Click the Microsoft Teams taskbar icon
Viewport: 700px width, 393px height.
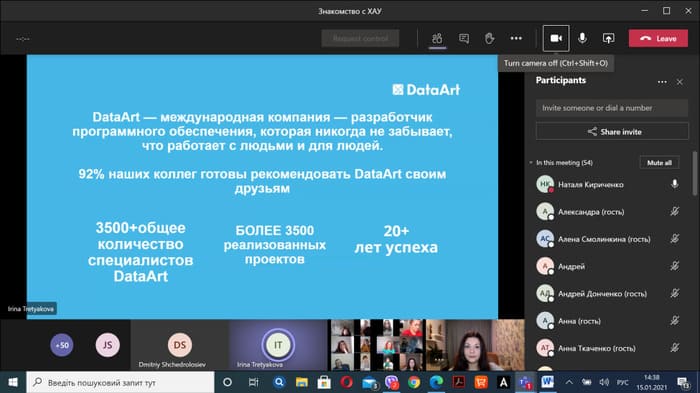[x=525, y=382]
